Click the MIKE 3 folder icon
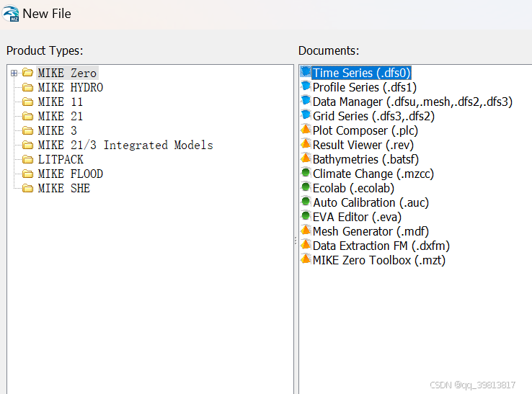 pos(27,130)
